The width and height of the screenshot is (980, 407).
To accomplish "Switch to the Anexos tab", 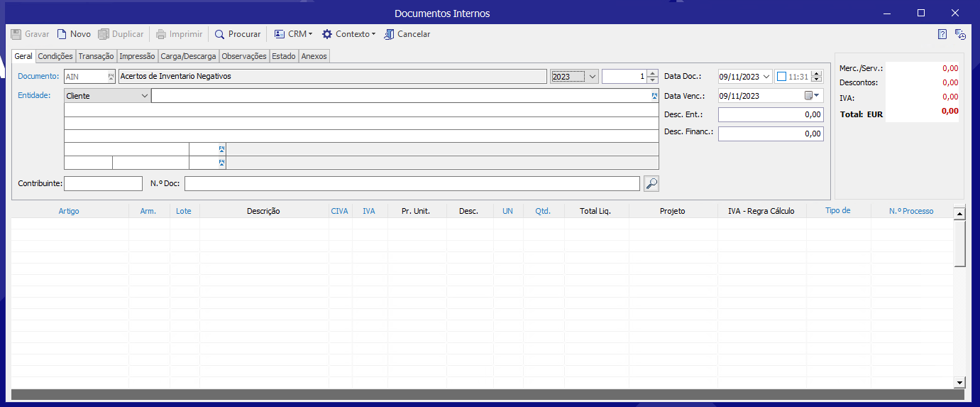I will (x=314, y=56).
